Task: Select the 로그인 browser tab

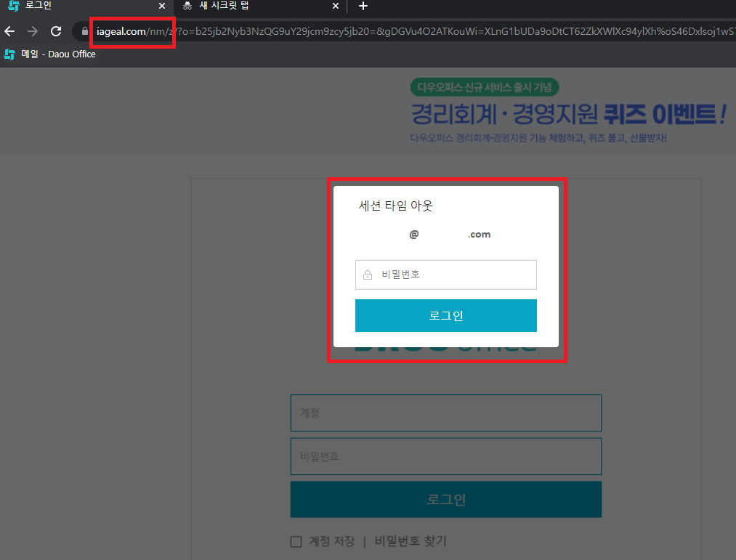Action: 80,6
